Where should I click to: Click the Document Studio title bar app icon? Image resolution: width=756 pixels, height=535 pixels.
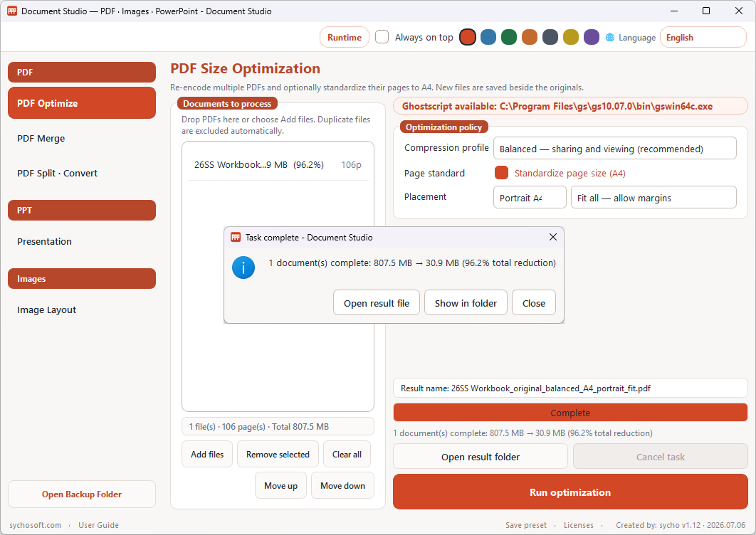(12, 11)
